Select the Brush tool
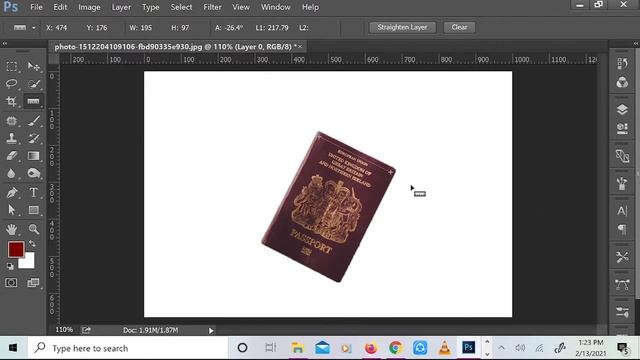 tap(33, 121)
